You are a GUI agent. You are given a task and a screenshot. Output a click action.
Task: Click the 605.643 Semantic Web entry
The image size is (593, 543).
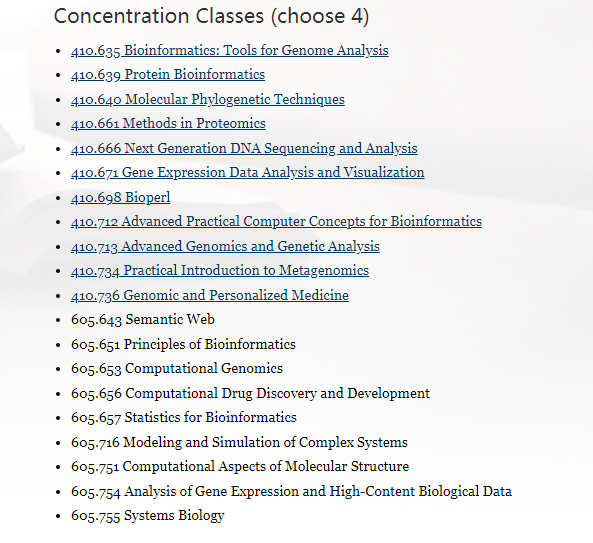point(143,320)
